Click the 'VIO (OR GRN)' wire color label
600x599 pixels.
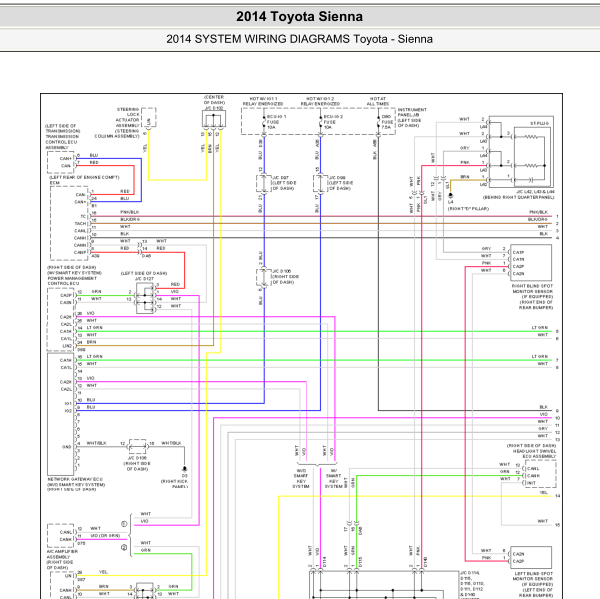click(x=105, y=535)
